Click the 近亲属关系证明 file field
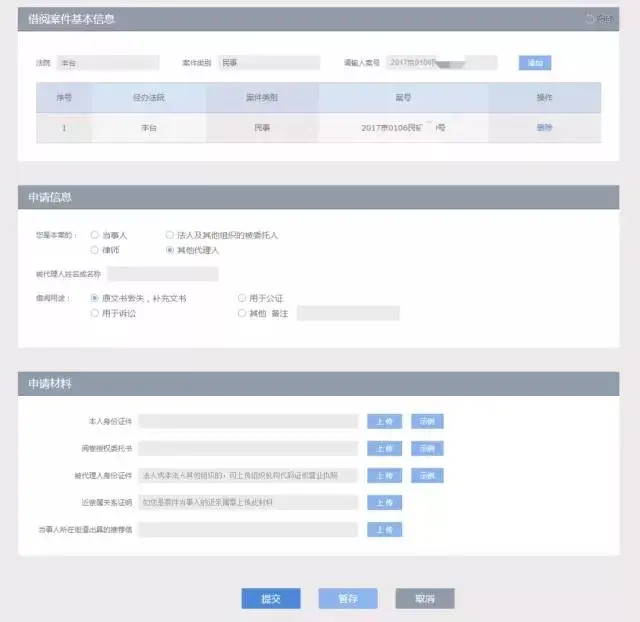Image resolution: width=640 pixels, height=622 pixels. click(x=248, y=502)
